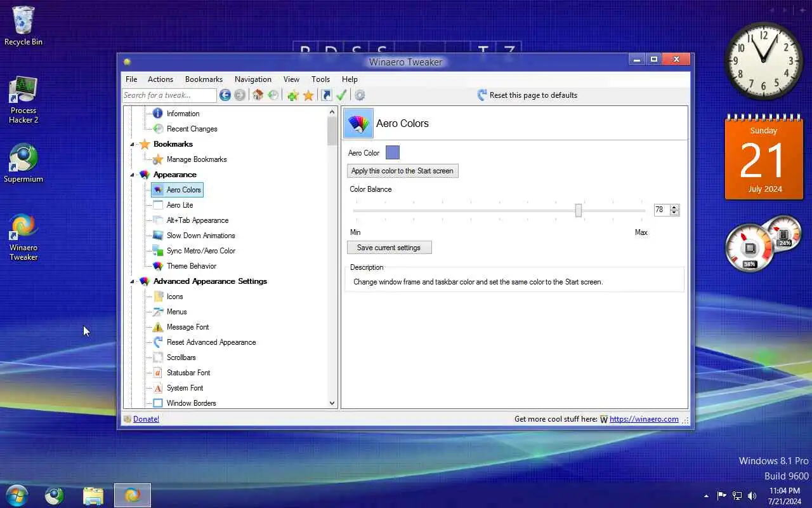Open the Tools menu
Screen dimensions: 812x508
[320, 79]
